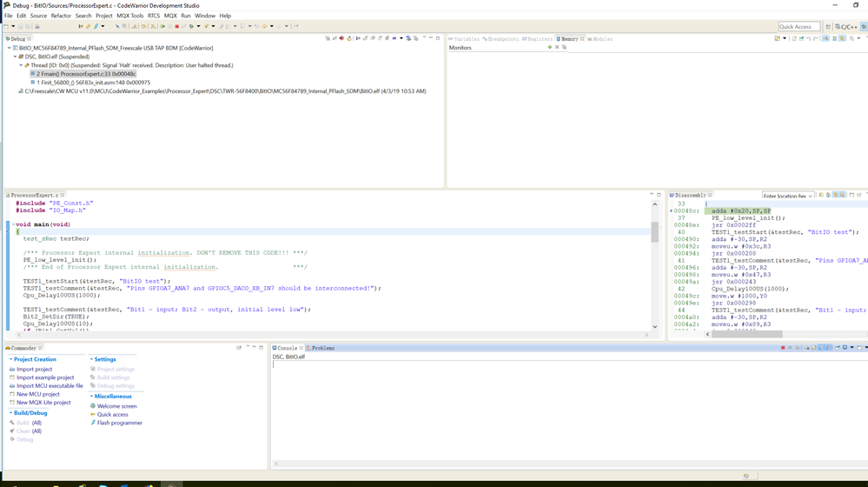
Task: Open the Enter location dropdown in Disassembly
Action: pyautogui.click(x=811, y=197)
